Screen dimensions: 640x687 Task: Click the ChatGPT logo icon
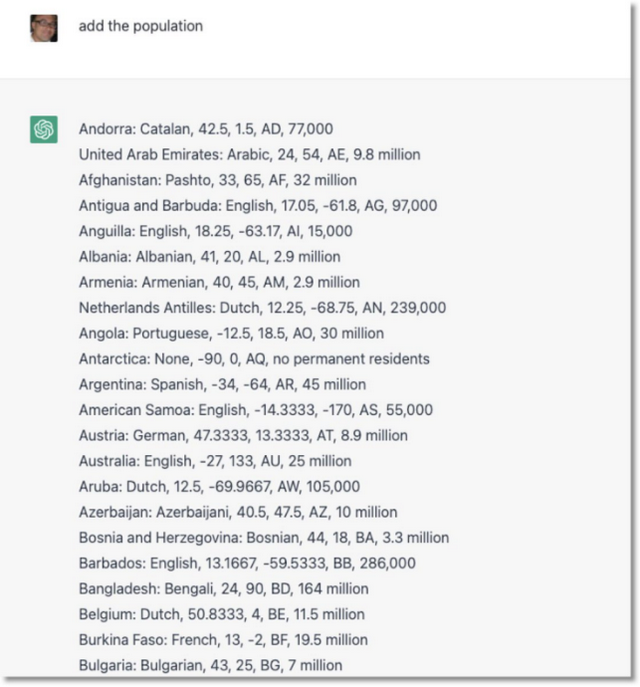pos(44,130)
